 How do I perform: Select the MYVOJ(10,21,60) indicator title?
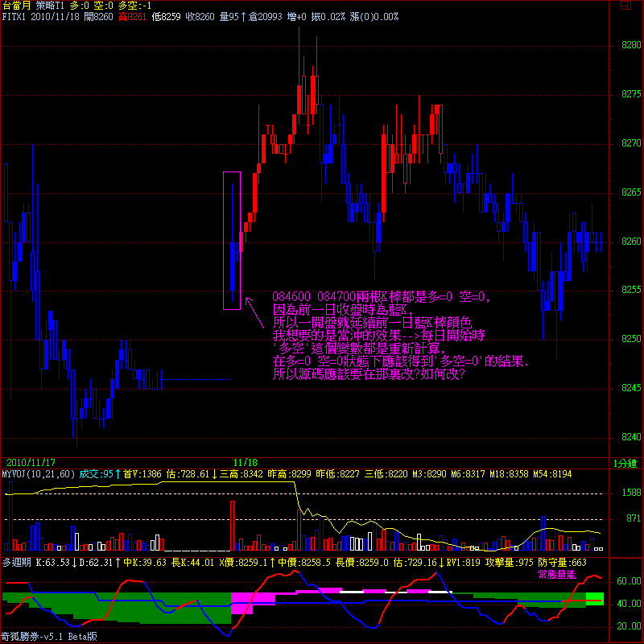tap(36, 474)
